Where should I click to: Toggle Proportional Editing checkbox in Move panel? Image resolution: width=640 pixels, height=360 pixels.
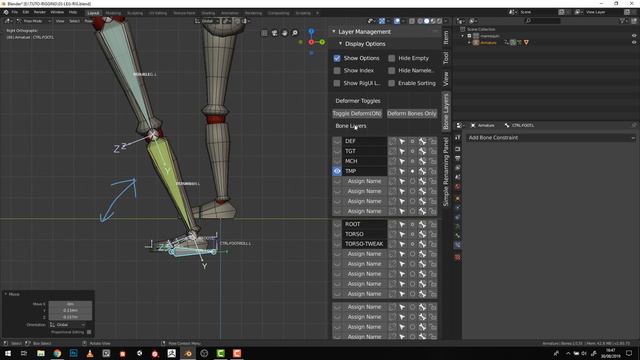89,332
